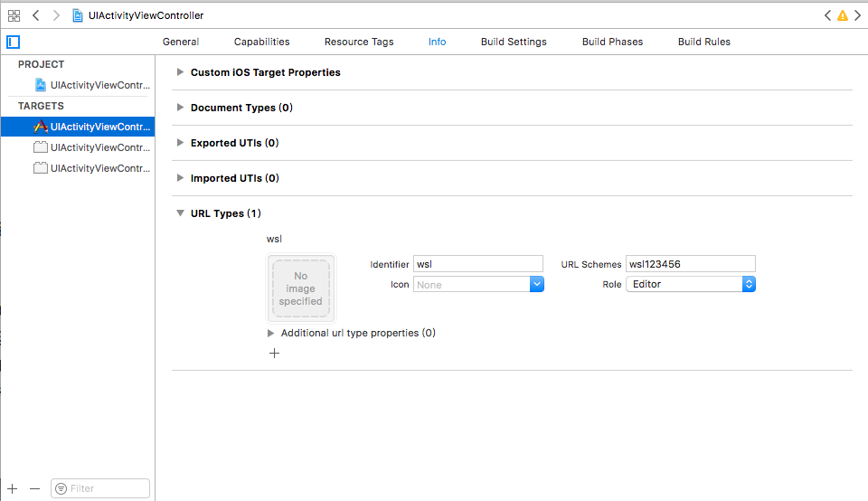
Task: Select the app target with red A icon
Action: [41, 127]
